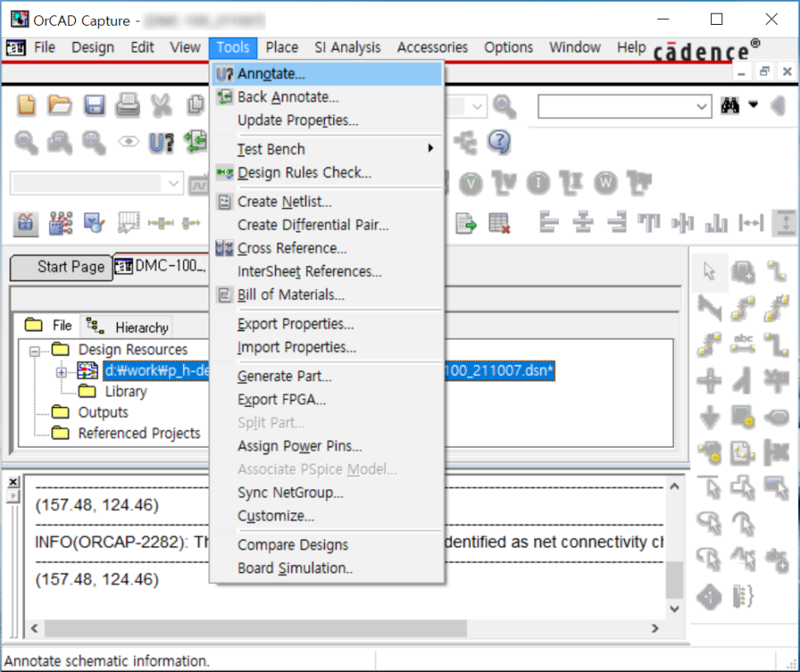
Task: Click the Save floppy disk icon
Action: click(x=94, y=105)
